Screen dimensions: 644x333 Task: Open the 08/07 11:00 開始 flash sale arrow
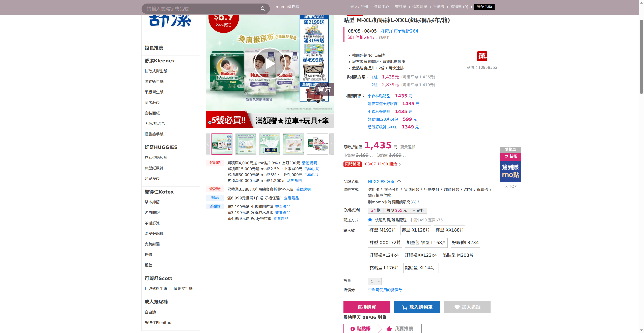coord(400,164)
